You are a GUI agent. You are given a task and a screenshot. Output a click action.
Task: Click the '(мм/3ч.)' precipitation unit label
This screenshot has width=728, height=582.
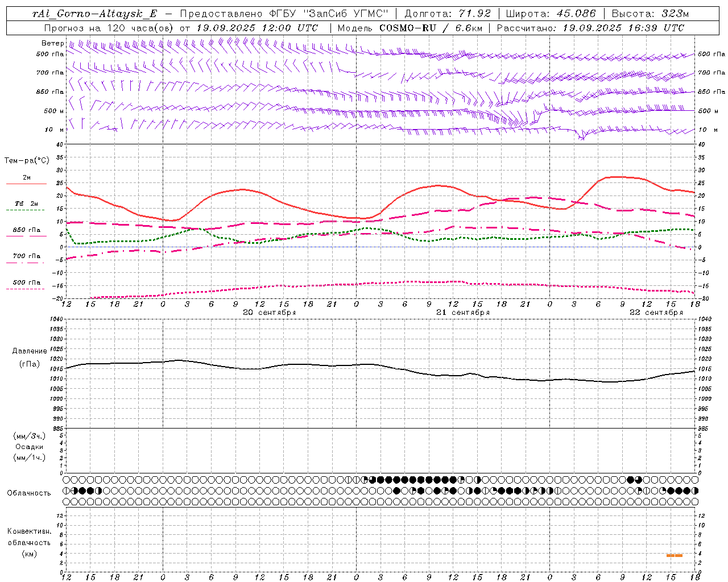pos(29,436)
